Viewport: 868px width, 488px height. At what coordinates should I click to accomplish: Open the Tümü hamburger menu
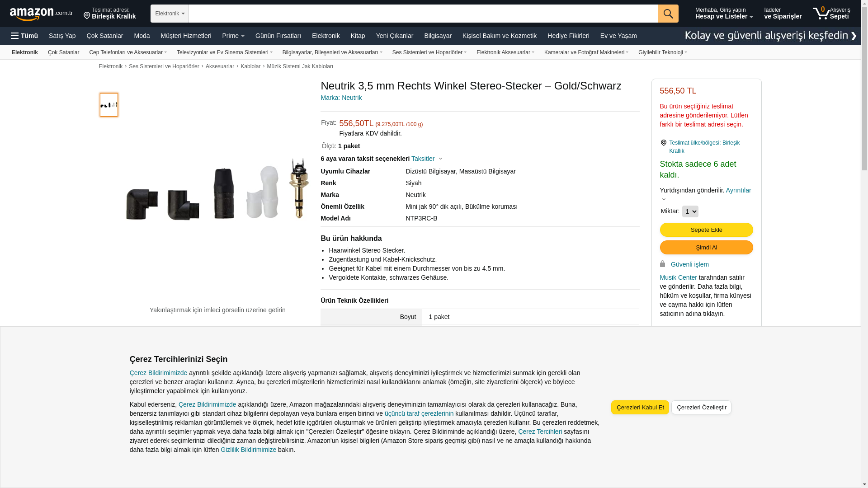tap(24, 36)
